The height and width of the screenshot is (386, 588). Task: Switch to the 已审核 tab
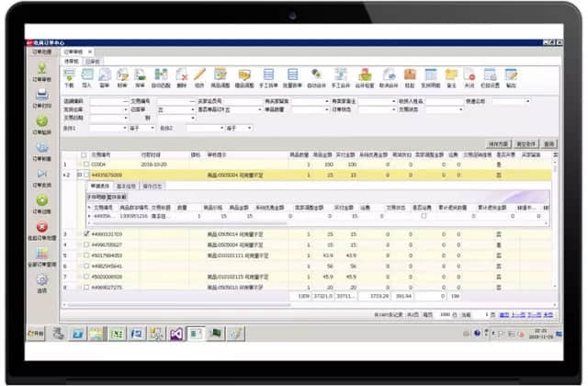click(95, 61)
